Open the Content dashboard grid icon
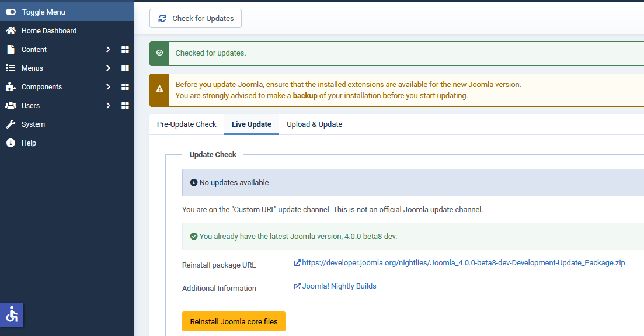Image resolution: width=644 pixels, height=336 pixels. [x=126, y=49]
